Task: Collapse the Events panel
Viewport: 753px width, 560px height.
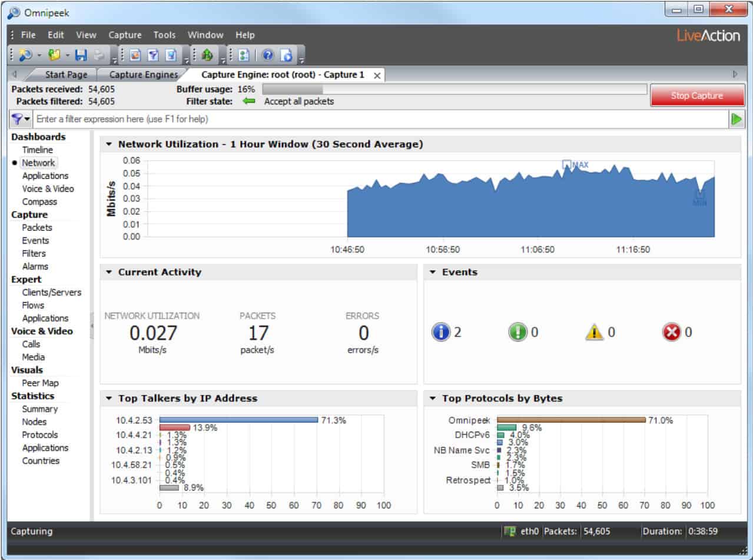Action: tap(433, 272)
